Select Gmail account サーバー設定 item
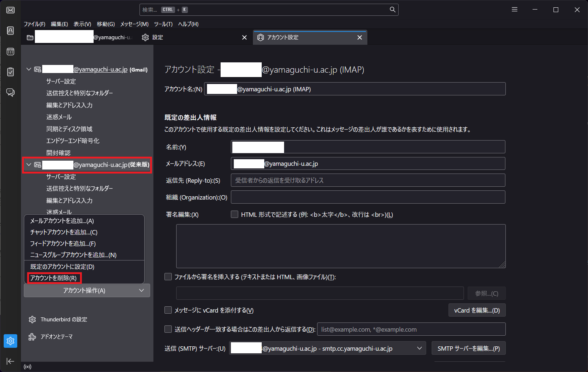The width and height of the screenshot is (588, 372). point(61,81)
